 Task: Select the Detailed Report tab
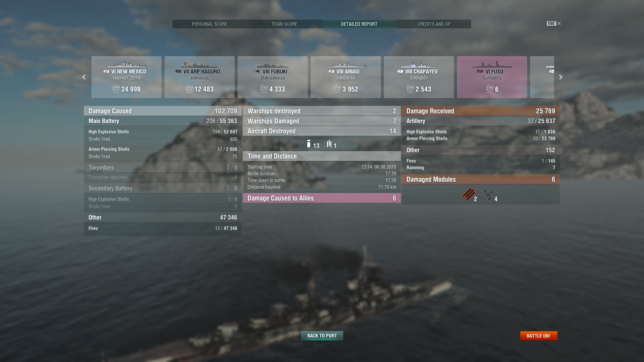click(359, 24)
